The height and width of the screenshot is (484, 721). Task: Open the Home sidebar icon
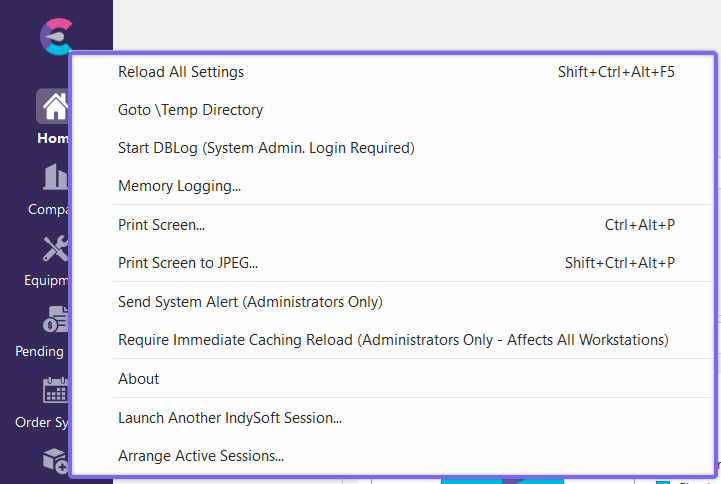53,106
